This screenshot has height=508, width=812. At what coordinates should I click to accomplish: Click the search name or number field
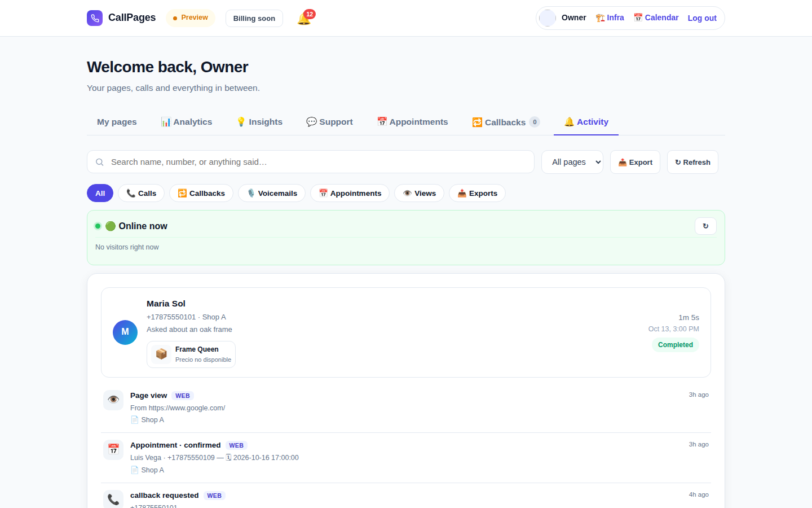311,162
